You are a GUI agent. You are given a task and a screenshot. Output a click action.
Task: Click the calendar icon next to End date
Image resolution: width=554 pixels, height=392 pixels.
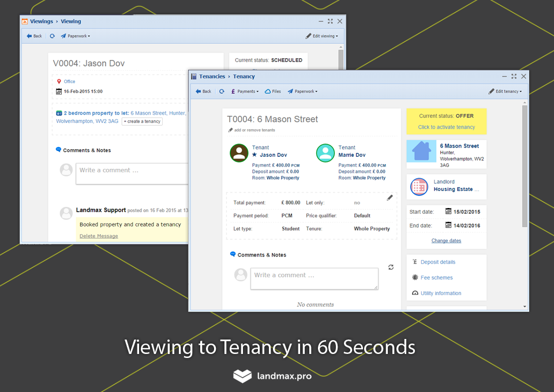pos(448,225)
